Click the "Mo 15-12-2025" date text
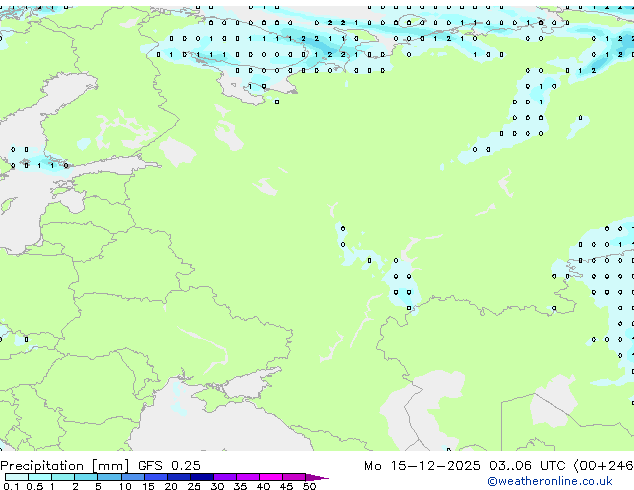Viewport: 634px width, 490px height. coord(422,465)
